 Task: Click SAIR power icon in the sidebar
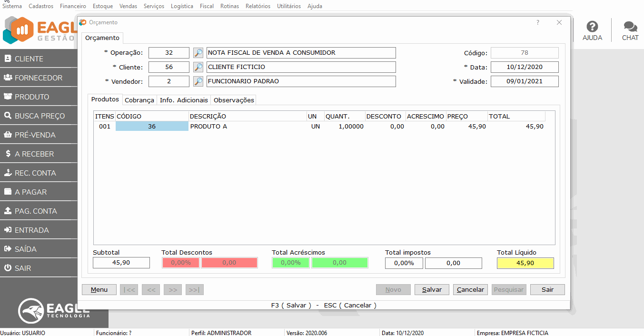point(8,268)
